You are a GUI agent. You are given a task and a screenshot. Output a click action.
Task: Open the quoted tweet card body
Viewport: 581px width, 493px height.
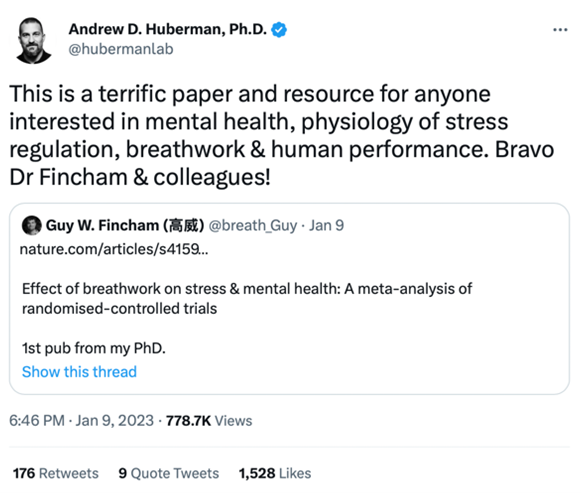tap(289, 299)
